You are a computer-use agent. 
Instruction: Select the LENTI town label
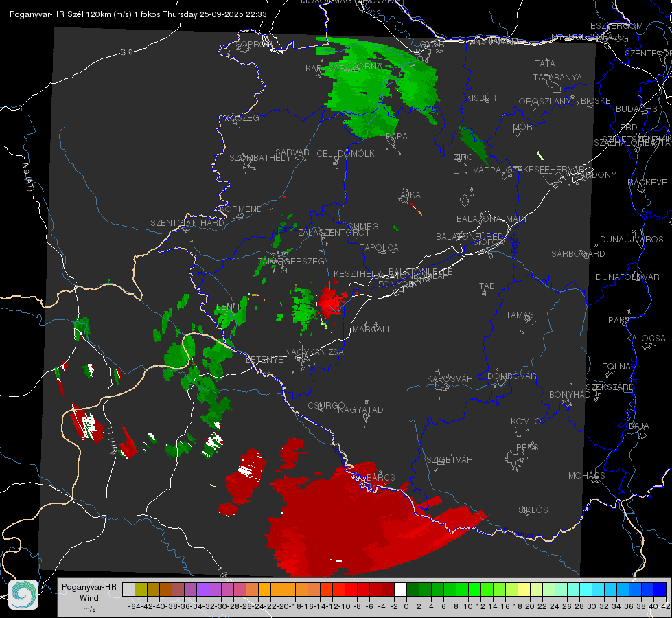tap(228, 307)
